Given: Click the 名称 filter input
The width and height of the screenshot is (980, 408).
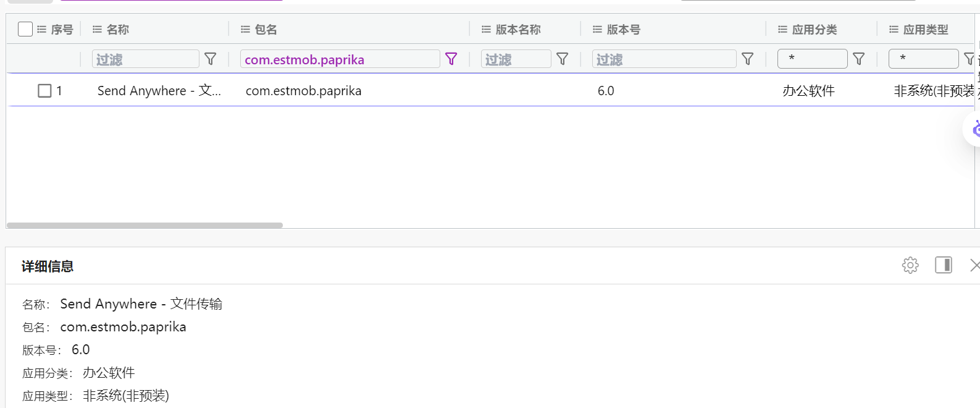Looking at the screenshot, I should (x=146, y=59).
